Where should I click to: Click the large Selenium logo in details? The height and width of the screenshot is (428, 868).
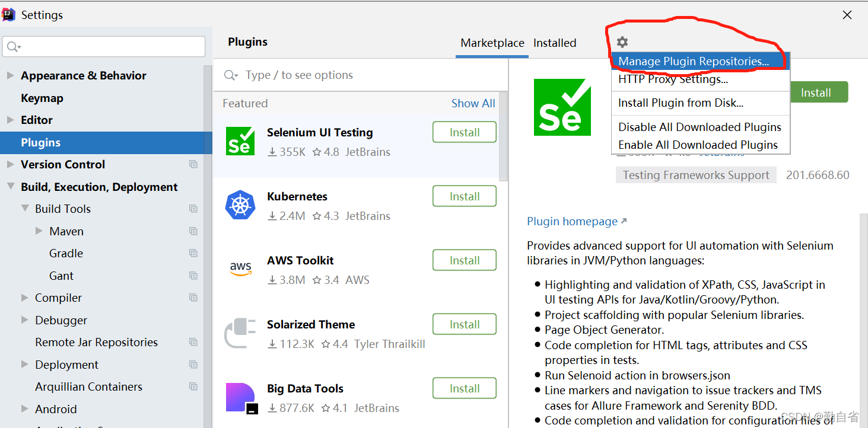(562, 107)
